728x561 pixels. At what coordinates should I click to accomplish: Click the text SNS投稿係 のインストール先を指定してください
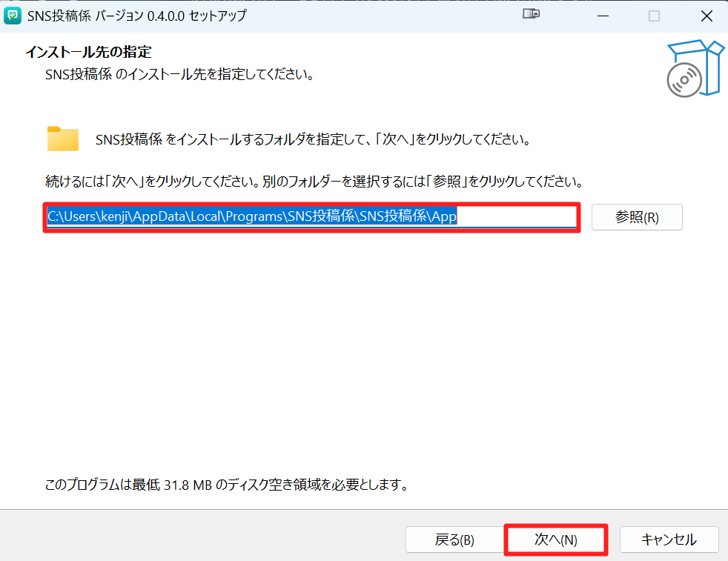pos(180,74)
